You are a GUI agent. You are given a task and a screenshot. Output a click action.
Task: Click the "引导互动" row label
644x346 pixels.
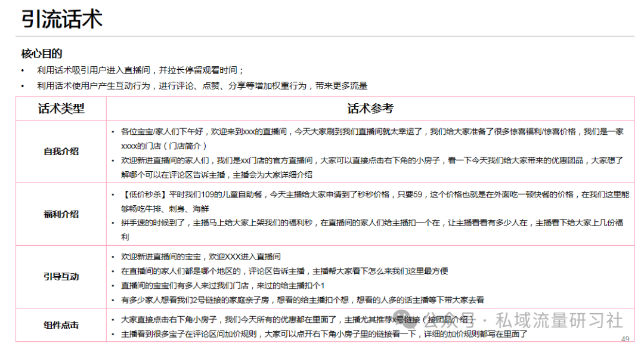(61, 277)
